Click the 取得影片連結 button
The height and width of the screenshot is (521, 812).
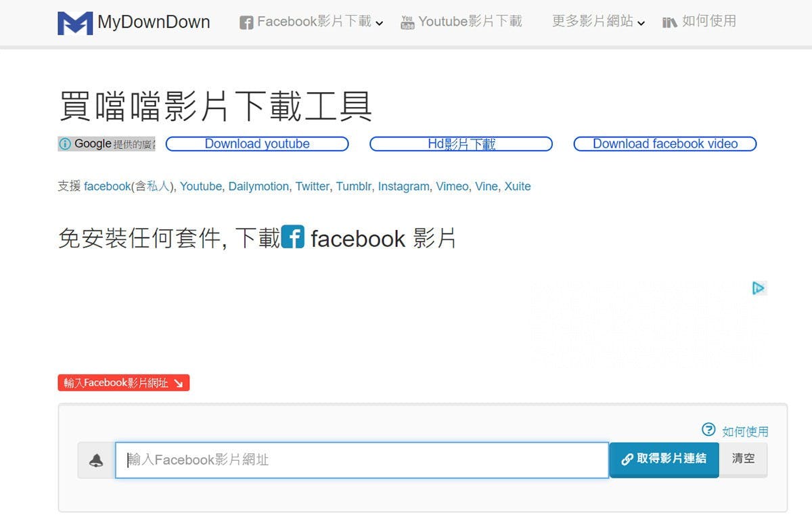point(664,459)
